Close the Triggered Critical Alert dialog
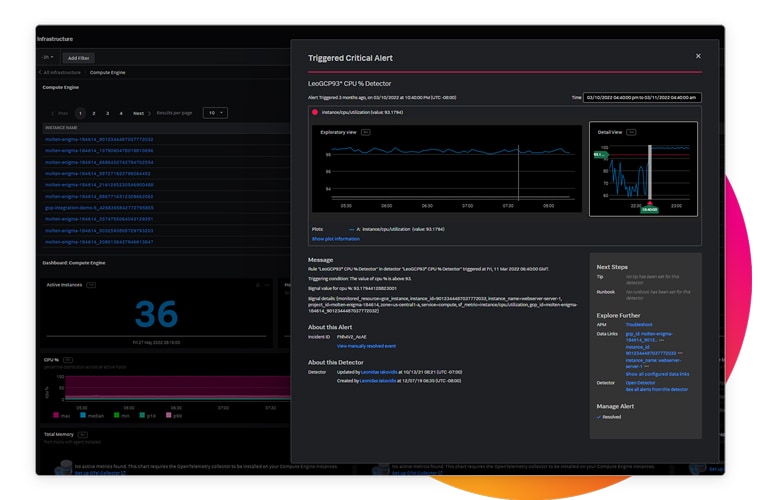The height and width of the screenshot is (500, 760). (698, 56)
